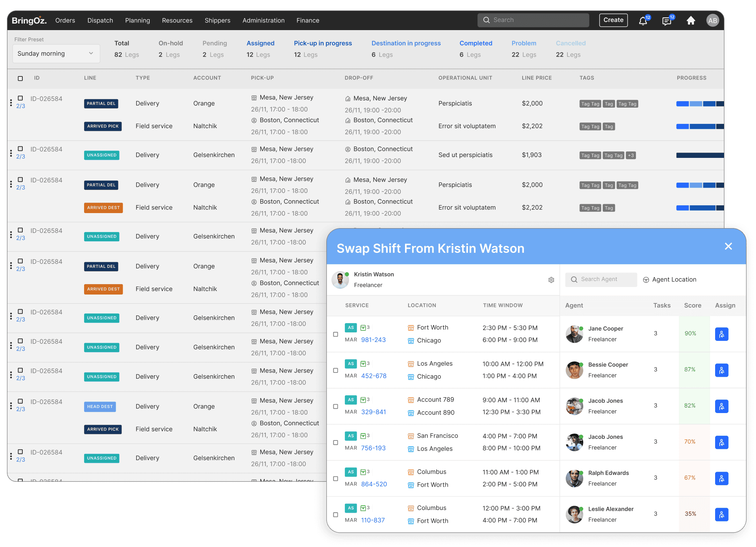
Task: Click the Agent Location globe icon
Action: click(646, 280)
